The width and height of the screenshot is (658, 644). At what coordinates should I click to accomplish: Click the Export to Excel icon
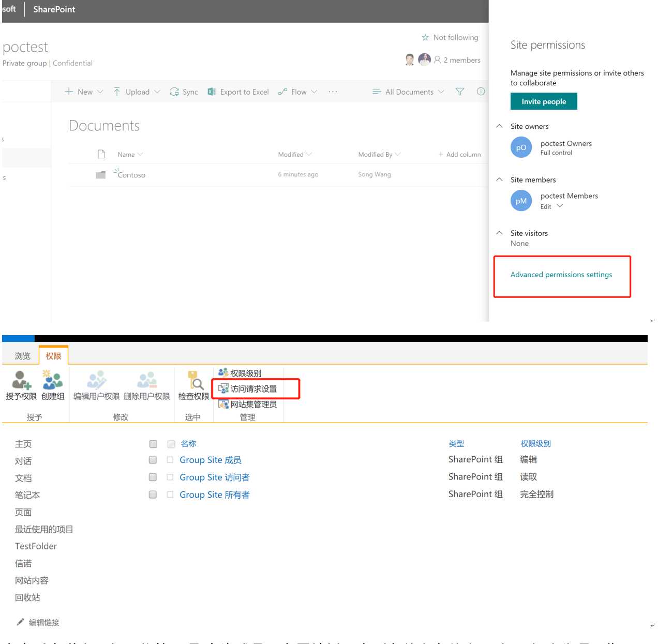coord(212,92)
